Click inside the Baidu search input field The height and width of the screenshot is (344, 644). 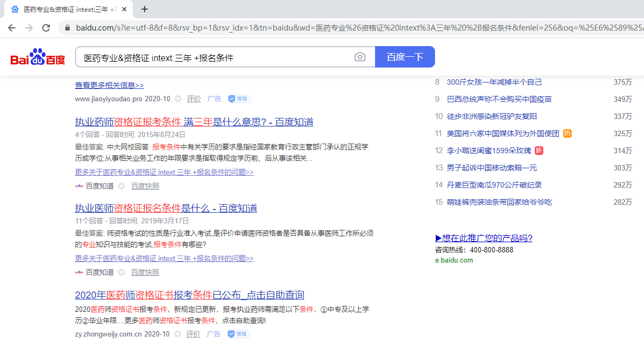[214, 57]
